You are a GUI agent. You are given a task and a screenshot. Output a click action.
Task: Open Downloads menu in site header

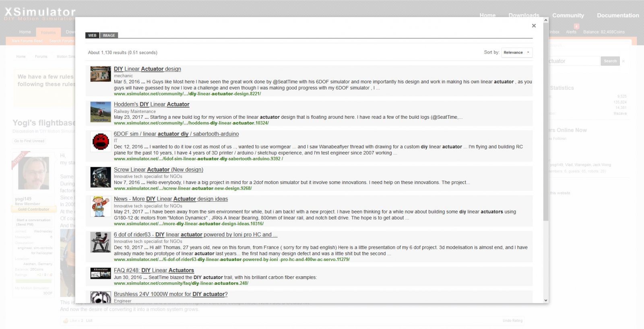[524, 15]
